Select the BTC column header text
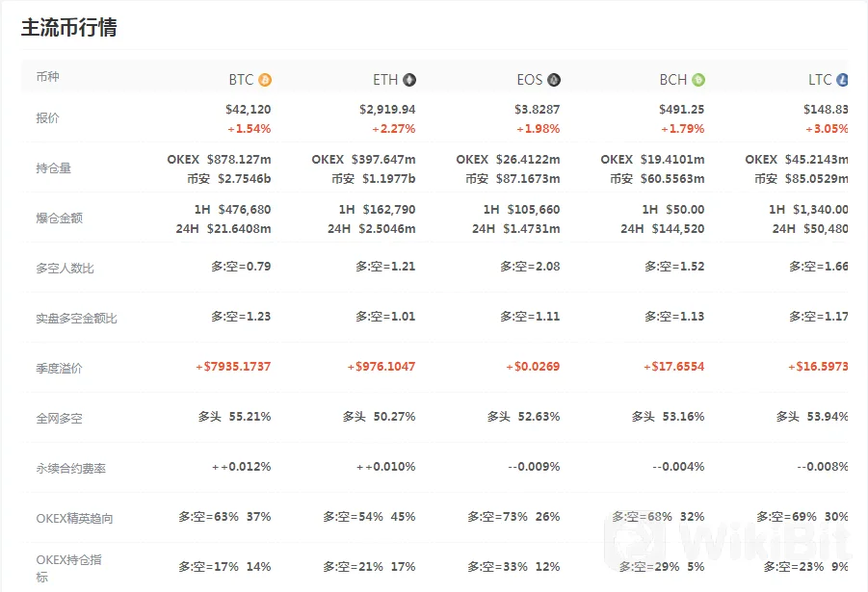 241,80
